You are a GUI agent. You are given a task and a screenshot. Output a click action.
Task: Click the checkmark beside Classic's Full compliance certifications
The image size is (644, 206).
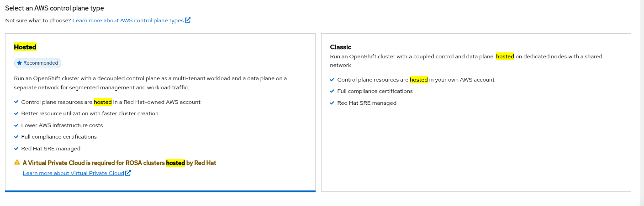point(333,91)
